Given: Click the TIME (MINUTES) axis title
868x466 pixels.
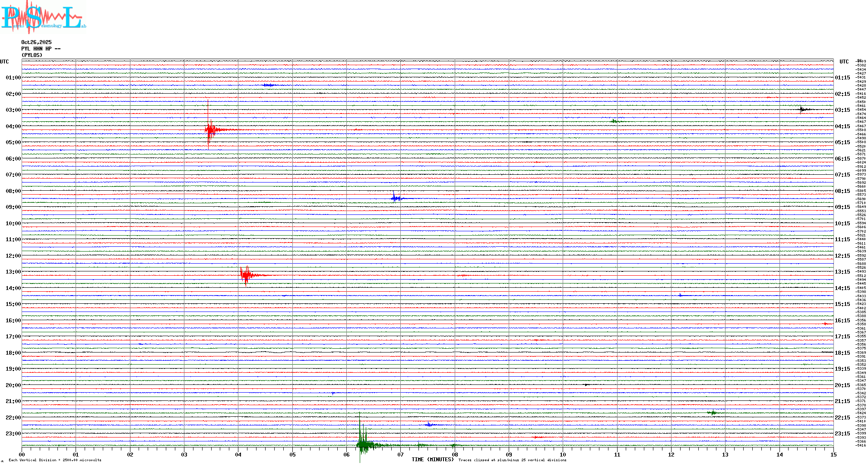Looking at the screenshot, I should (432, 460).
